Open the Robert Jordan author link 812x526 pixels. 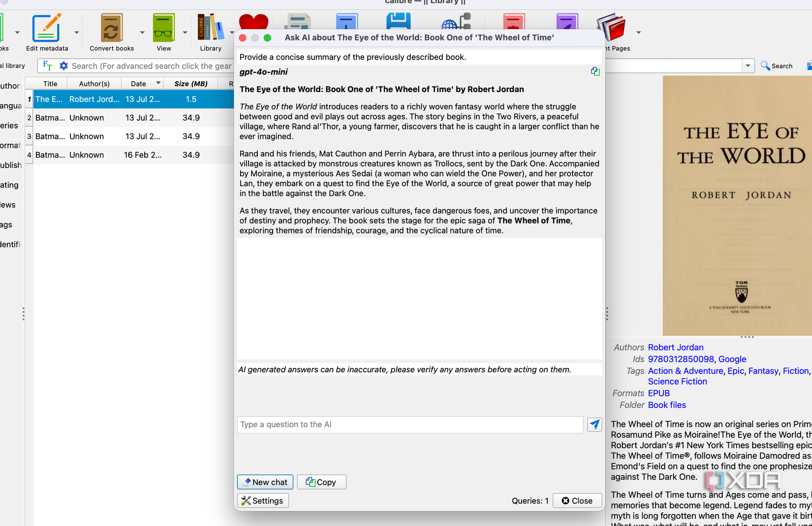676,347
